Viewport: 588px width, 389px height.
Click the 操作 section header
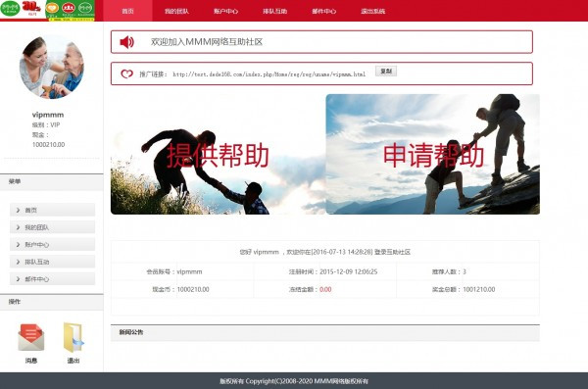tap(52, 303)
